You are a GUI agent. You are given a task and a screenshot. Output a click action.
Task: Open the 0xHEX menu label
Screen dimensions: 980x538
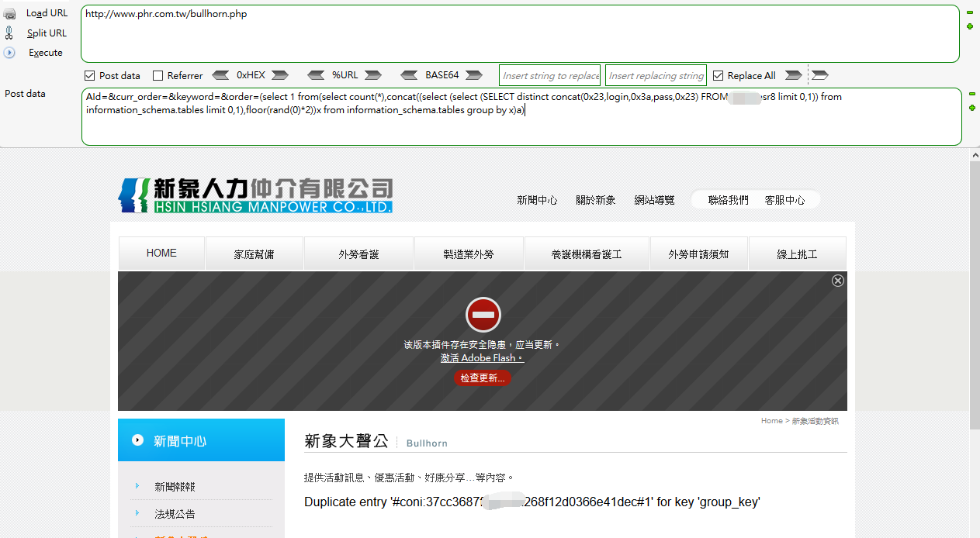(x=251, y=75)
